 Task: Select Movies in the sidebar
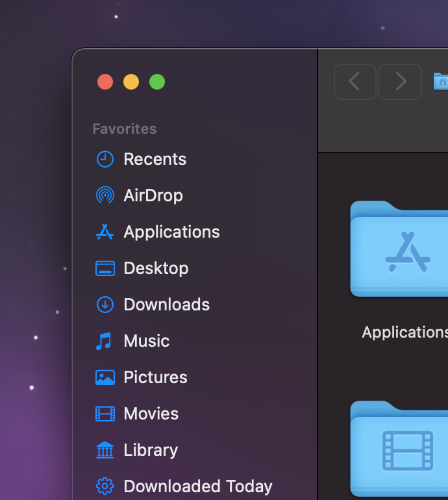(x=151, y=414)
